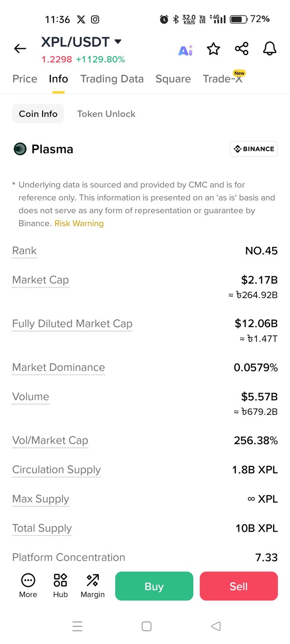Select the Coin Info sub-tab
This screenshot has height=644, width=290.
(38, 114)
